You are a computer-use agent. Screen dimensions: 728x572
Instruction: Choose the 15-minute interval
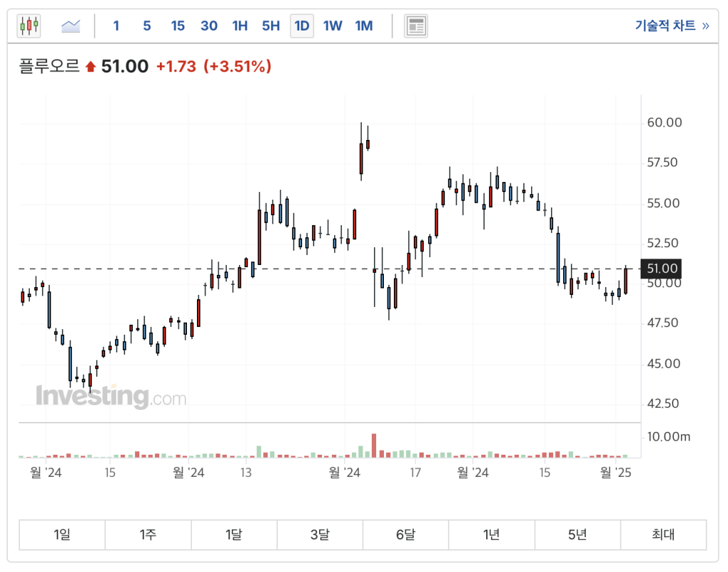point(178,26)
